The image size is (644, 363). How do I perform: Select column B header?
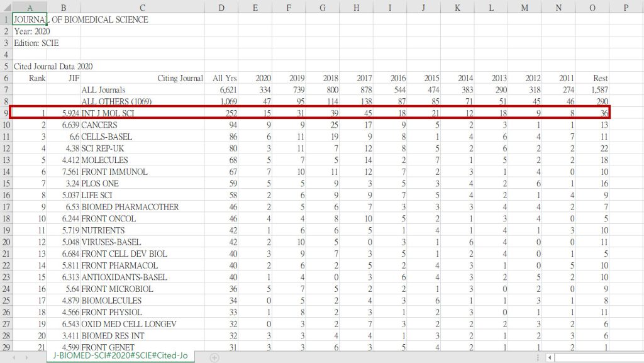(x=64, y=8)
